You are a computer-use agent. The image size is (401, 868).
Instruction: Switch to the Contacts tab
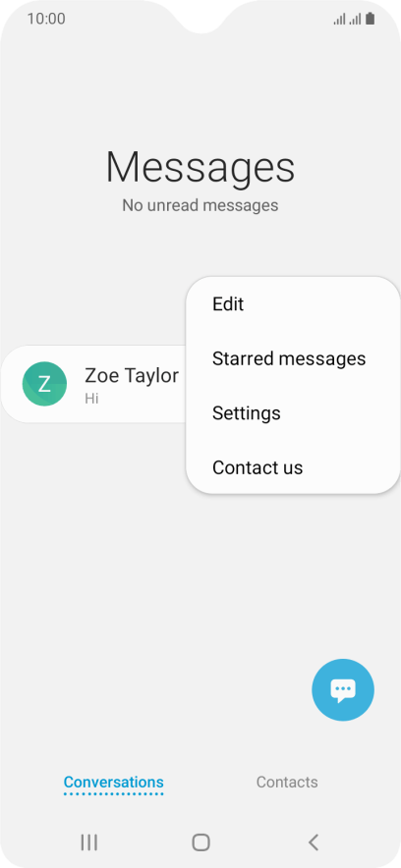(287, 782)
